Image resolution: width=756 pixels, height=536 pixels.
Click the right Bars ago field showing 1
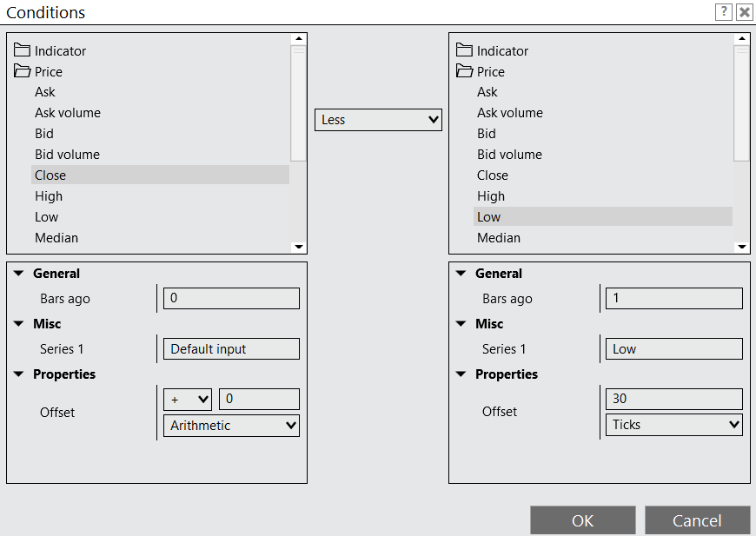coord(673,298)
